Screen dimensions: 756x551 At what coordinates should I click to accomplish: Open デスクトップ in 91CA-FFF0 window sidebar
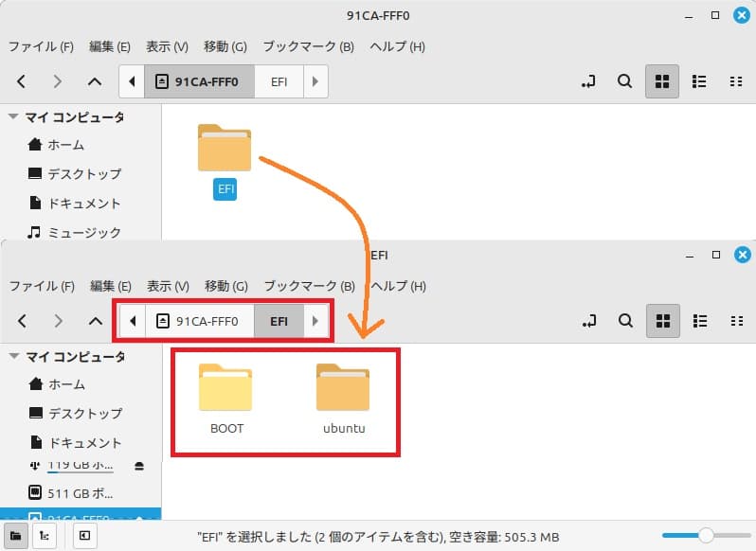75,174
